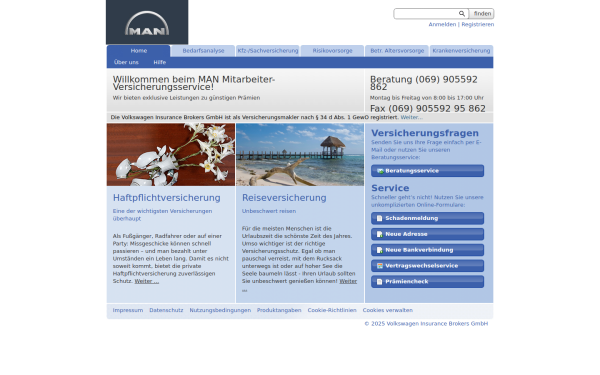This screenshot has width=600, height=375.
Task: Open the Cookie-Richtlinien footer link
Action: 332,310
